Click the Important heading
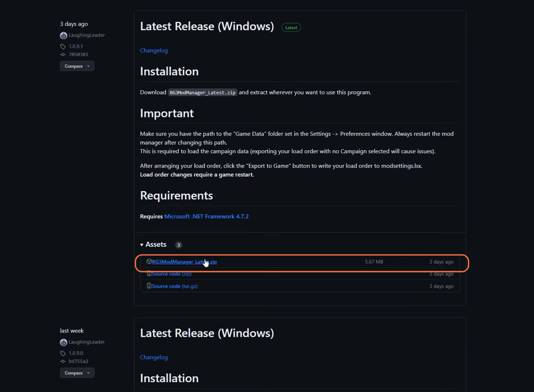 [167, 114]
